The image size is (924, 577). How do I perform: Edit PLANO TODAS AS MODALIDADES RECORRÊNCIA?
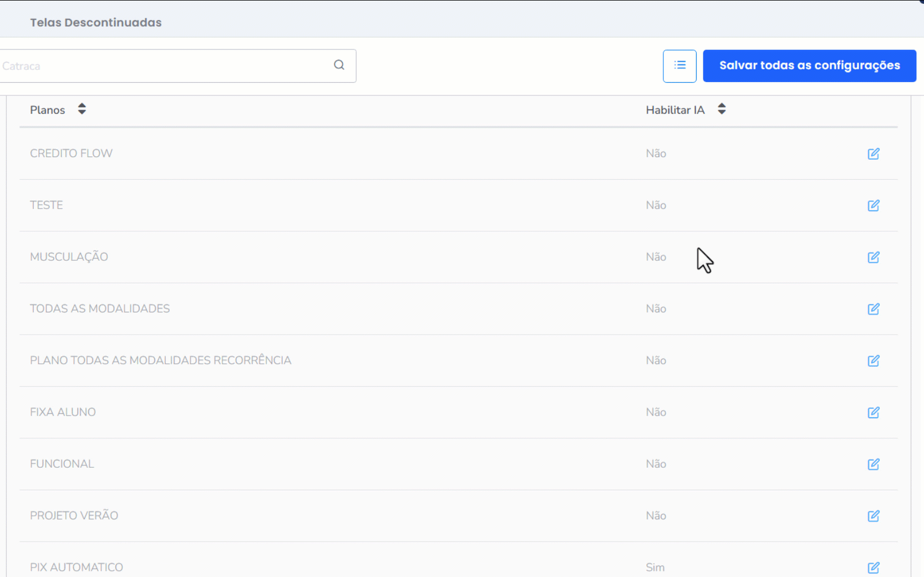(873, 361)
